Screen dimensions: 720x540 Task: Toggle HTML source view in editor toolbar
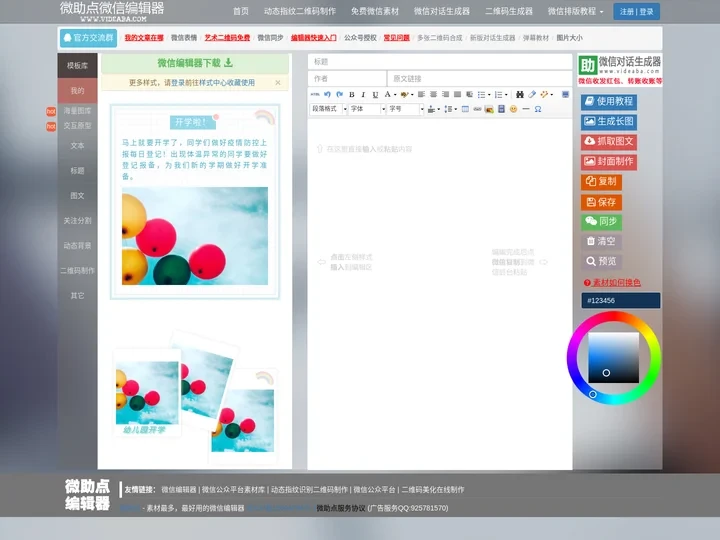coord(315,94)
